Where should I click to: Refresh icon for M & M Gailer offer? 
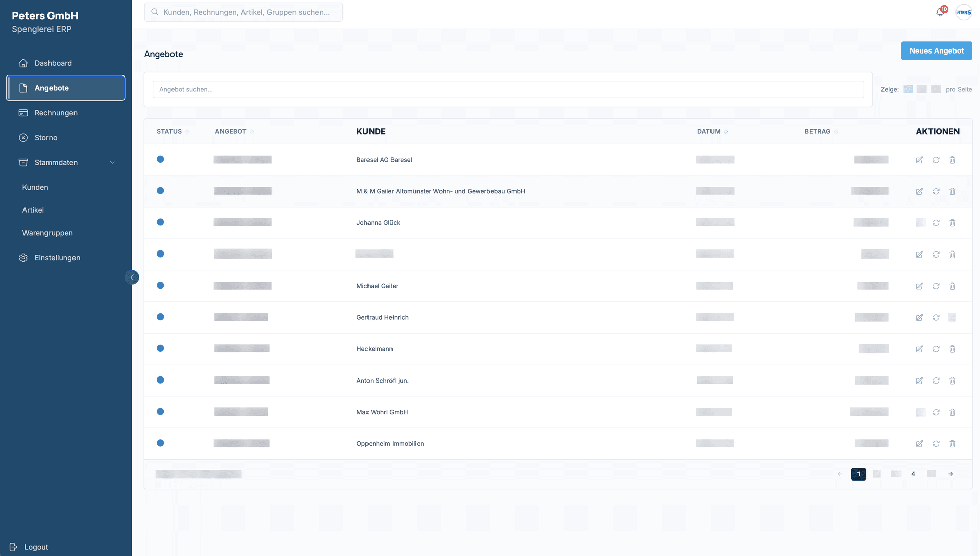(936, 191)
